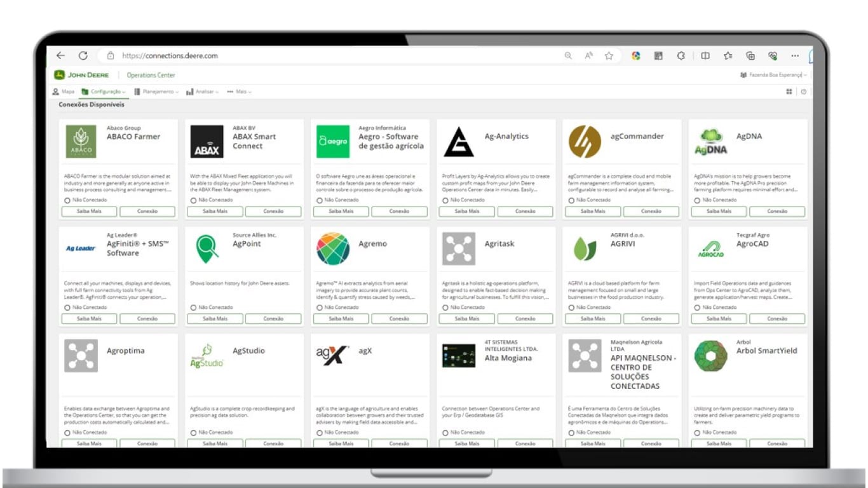This screenshot has width=868, height=488.
Task: Click the AgroCAD logo
Action: pyautogui.click(x=710, y=250)
